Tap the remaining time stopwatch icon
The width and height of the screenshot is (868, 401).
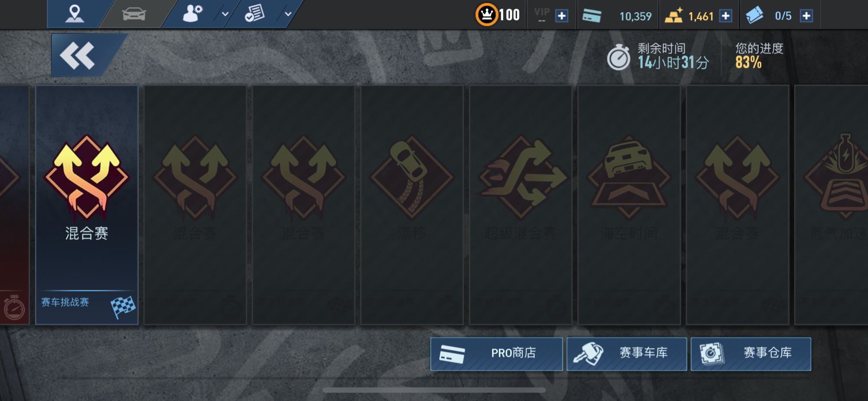[618, 57]
